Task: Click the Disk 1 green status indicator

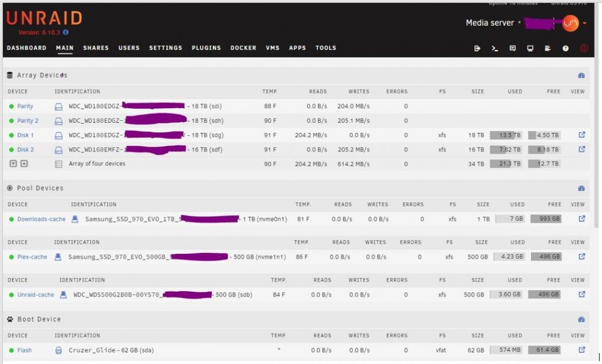Action: pos(11,135)
